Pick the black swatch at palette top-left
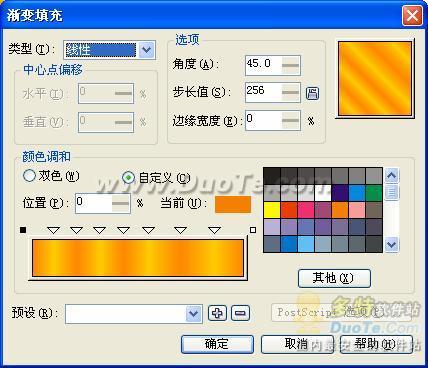Viewport: 428px width, 368px height. (x=272, y=176)
